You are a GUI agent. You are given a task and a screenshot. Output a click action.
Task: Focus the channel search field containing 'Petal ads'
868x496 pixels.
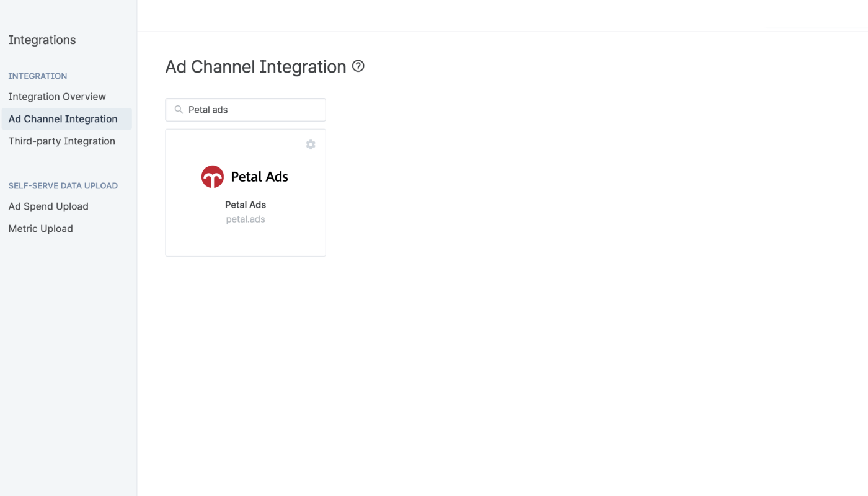[x=246, y=110]
